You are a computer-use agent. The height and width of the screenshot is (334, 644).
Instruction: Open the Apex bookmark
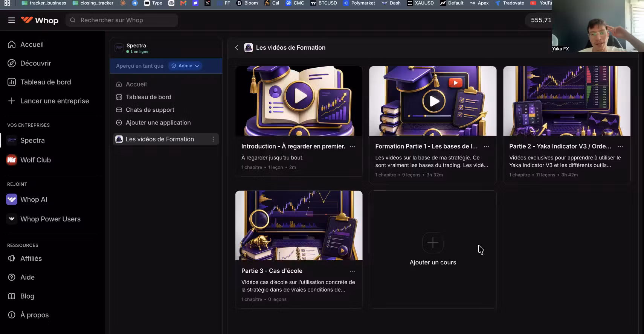click(479, 3)
